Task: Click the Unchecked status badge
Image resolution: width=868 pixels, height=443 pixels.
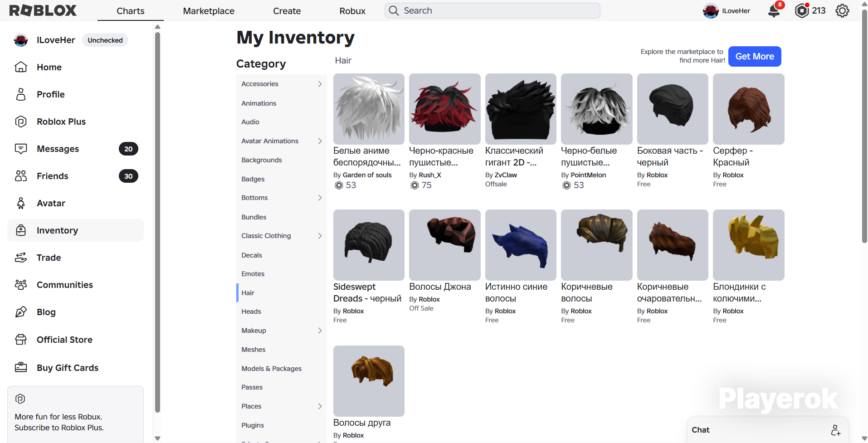Action: pyautogui.click(x=105, y=40)
